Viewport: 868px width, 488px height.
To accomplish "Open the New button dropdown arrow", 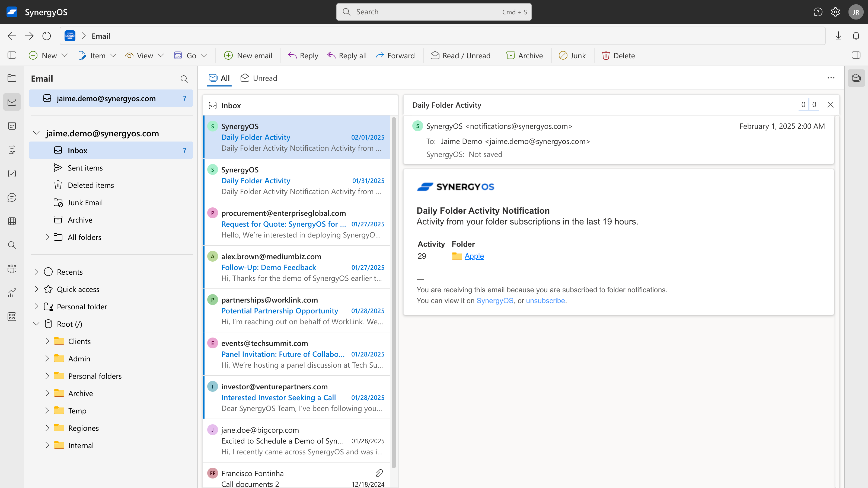I will pos(65,55).
